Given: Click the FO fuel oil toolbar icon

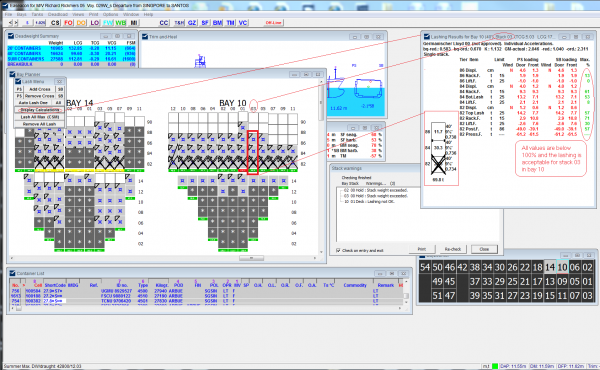Looking at the screenshot, I should click(68, 23).
